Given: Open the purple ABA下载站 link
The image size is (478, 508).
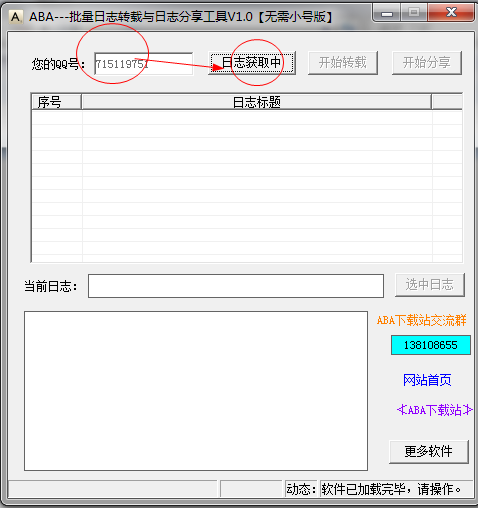Looking at the screenshot, I should 435,410.
